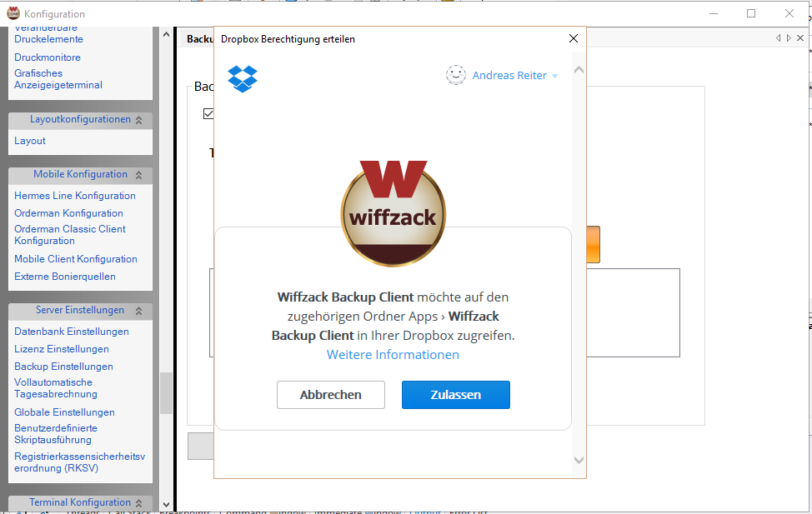Click the smiley avatar icon

click(455, 75)
